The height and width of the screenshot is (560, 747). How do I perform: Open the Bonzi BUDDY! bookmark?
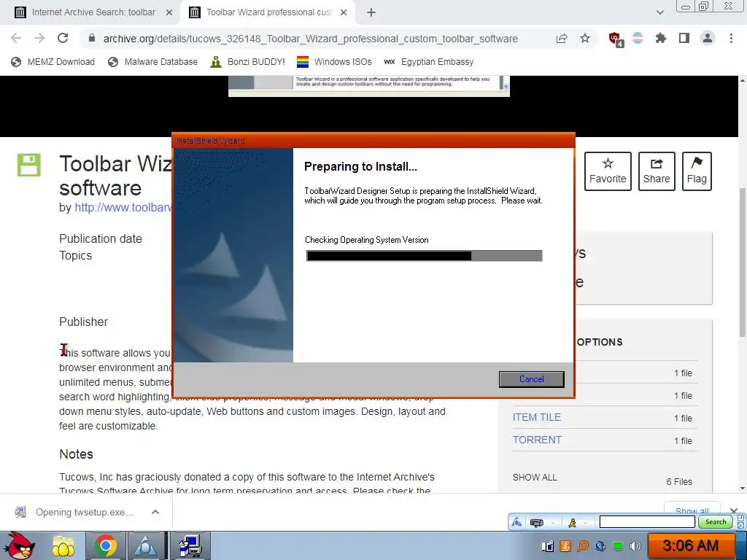(x=248, y=62)
